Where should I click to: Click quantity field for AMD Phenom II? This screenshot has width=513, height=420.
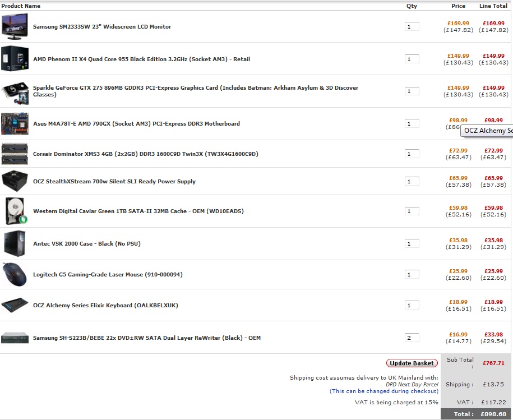412,59
